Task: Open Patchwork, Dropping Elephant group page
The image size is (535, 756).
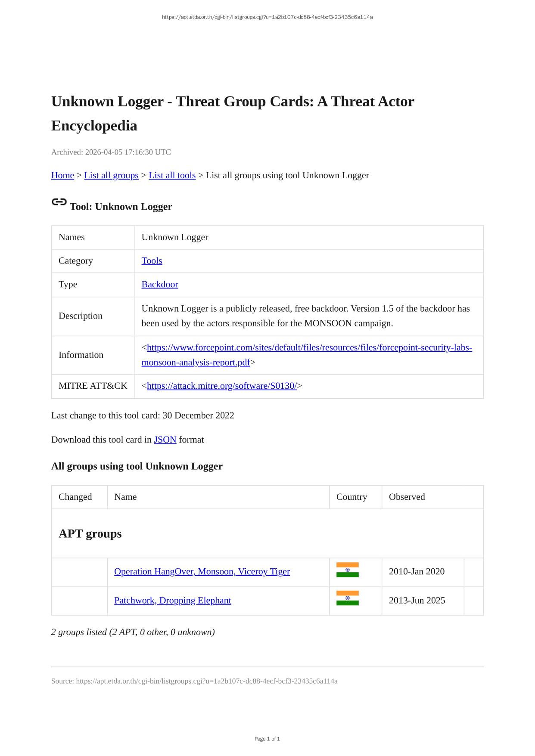Action: pos(172,601)
